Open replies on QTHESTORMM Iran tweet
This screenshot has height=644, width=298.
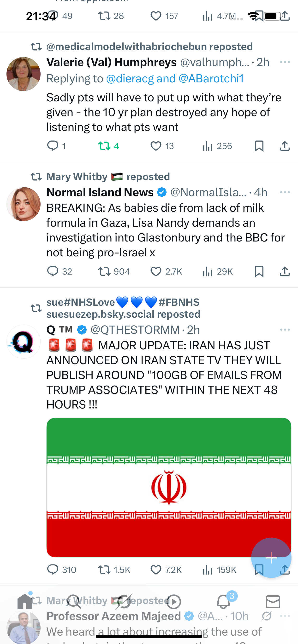pyautogui.click(x=62, y=570)
